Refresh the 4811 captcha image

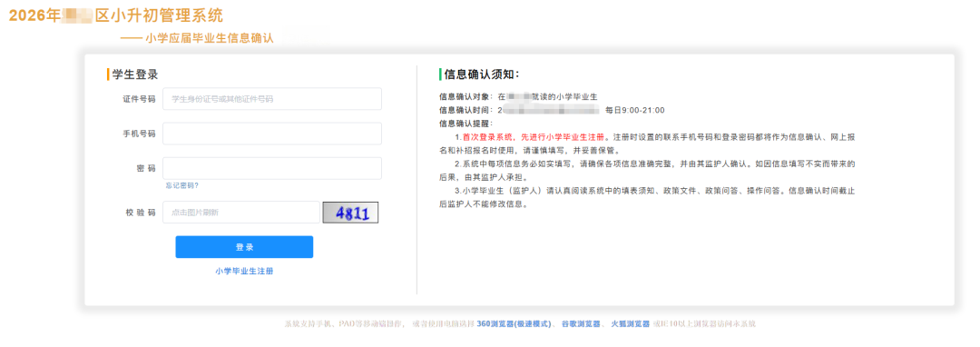350,213
